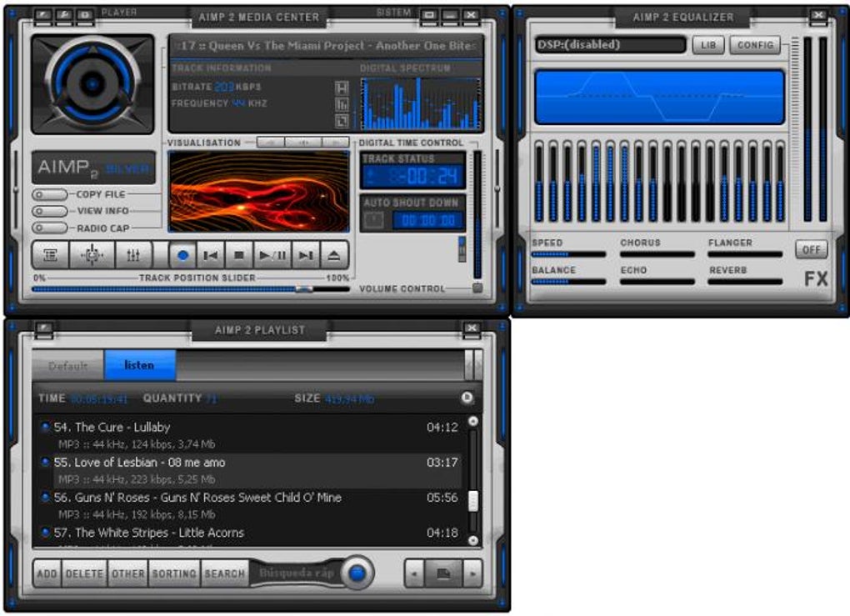Screen dimensions: 850x616
Task: Stop playback in the player
Action: pyautogui.click(x=238, y=255)
